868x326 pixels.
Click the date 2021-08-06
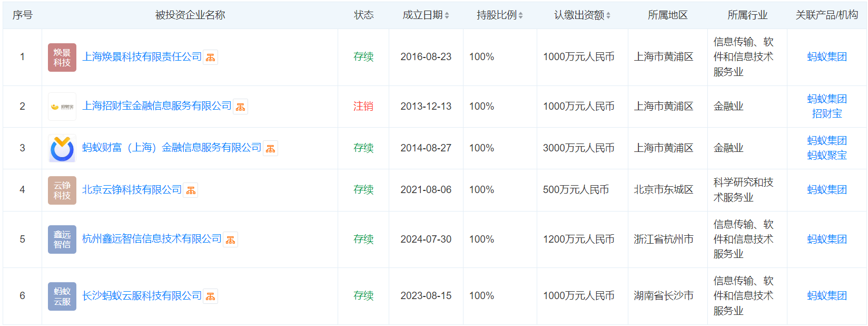pyautogui.click(x=426, y=190)
